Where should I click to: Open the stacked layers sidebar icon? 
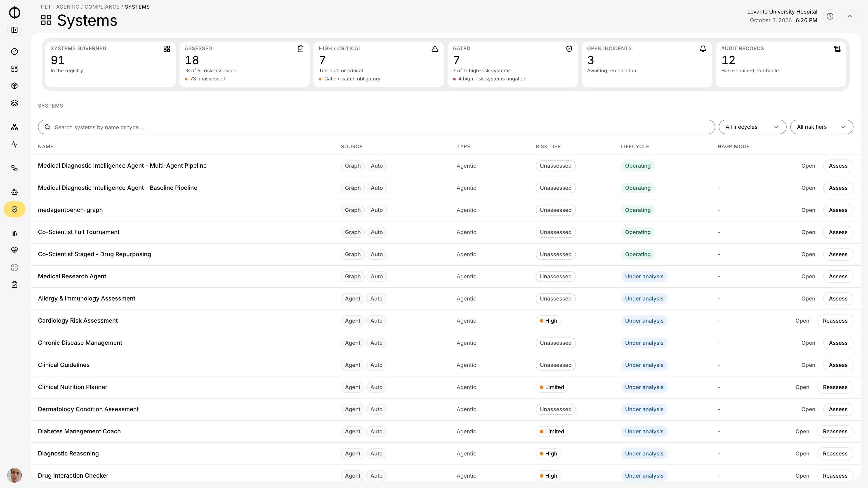pyautogui.click(x=14, y=103)
